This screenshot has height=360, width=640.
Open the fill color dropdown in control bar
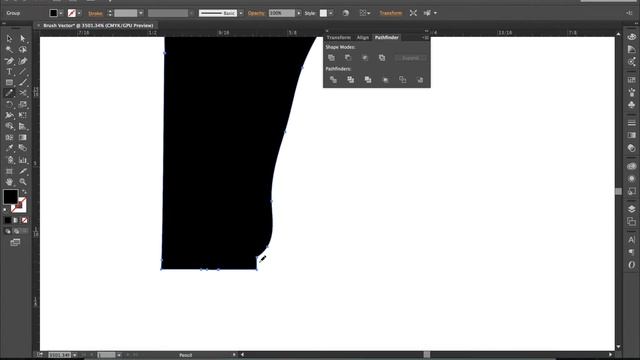point(61,13)
